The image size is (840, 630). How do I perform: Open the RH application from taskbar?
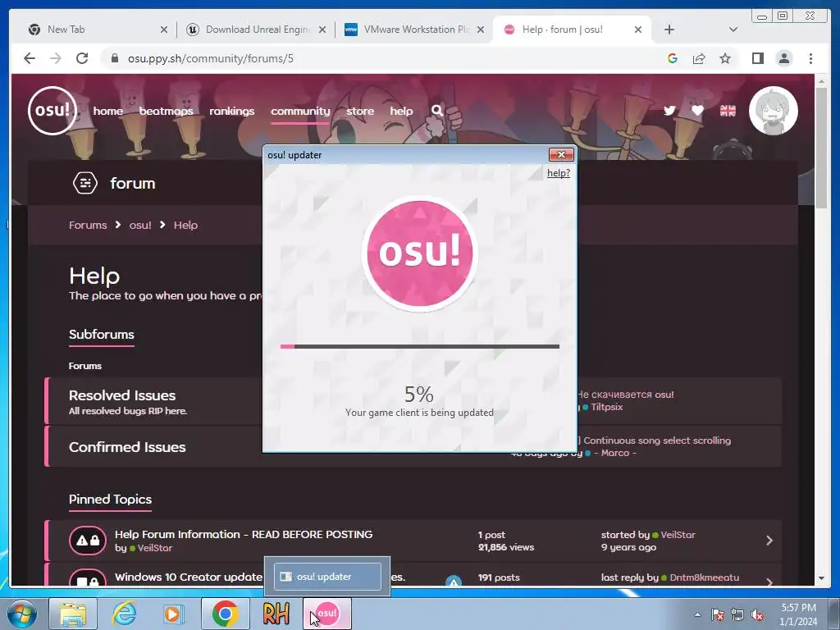coord(276,614)
